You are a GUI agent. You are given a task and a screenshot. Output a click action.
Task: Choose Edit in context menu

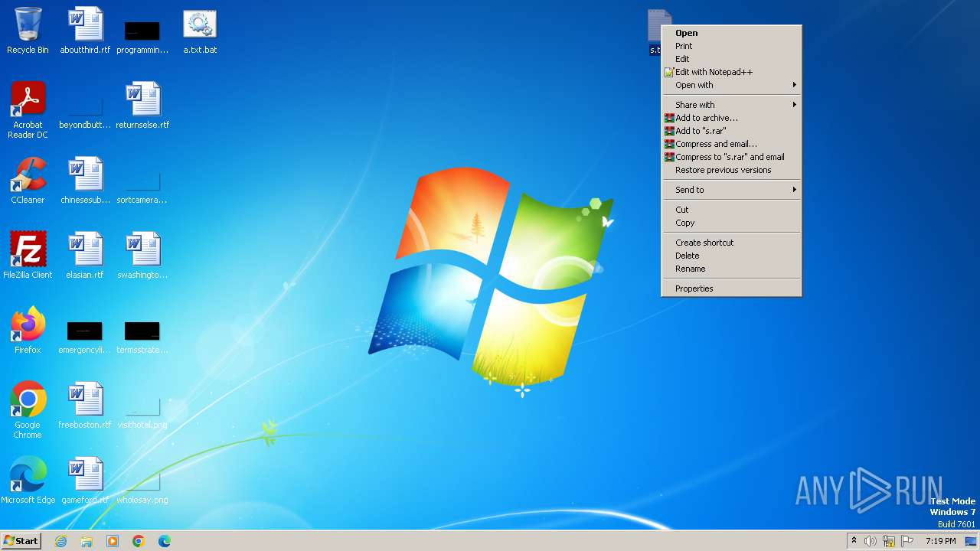click(731, 59)
